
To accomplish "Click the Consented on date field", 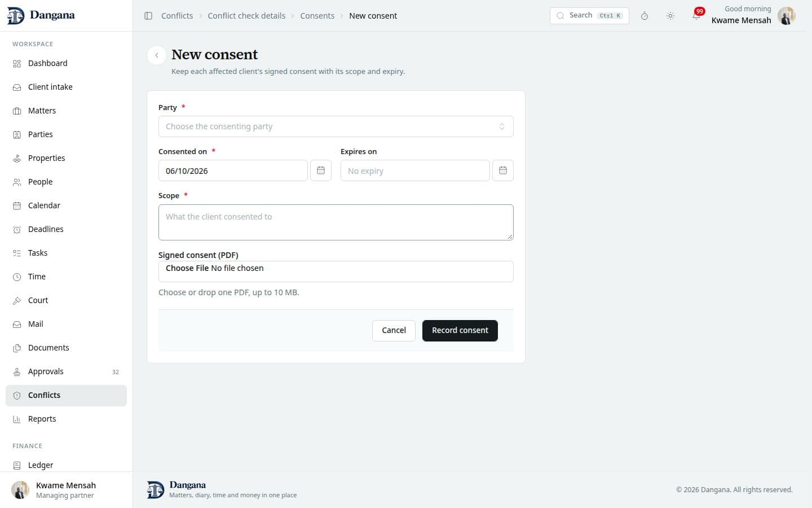I will pos(233,170).
